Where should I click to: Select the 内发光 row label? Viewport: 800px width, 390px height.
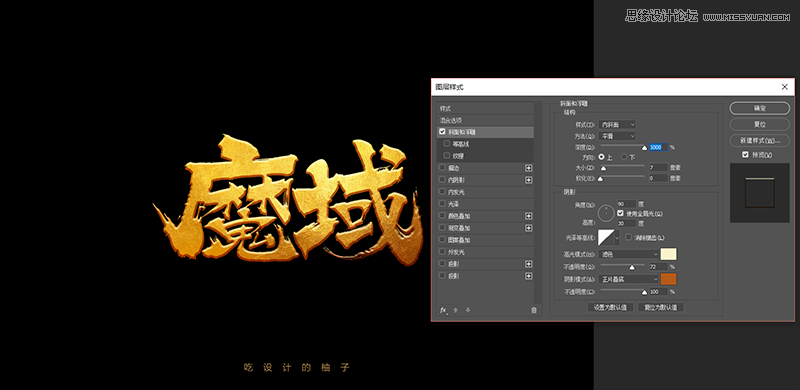point(456,192)
